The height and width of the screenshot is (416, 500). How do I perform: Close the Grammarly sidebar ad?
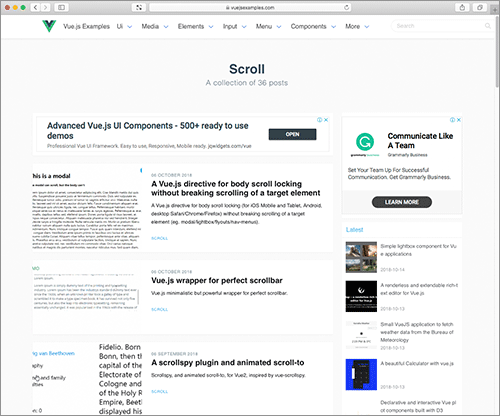(459, 120)
